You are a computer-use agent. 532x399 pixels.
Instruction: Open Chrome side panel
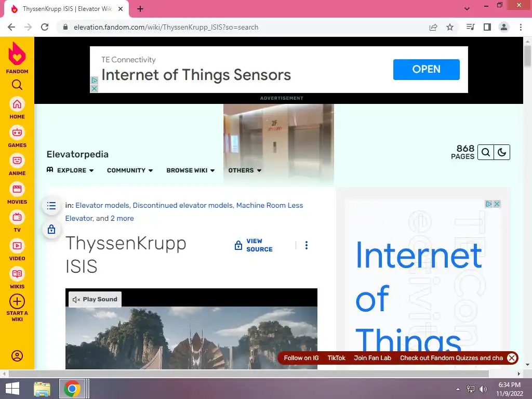point(487,27)
